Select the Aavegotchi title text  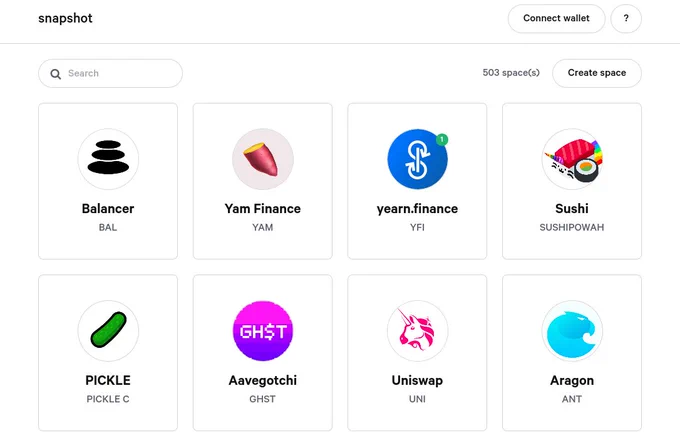[x=263, y=380]
